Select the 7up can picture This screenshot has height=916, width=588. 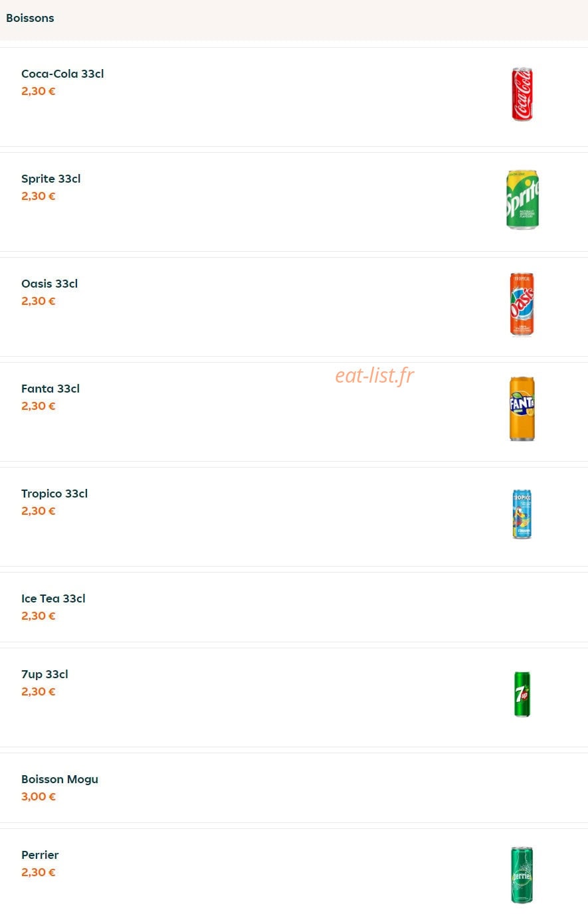(522, 695)
